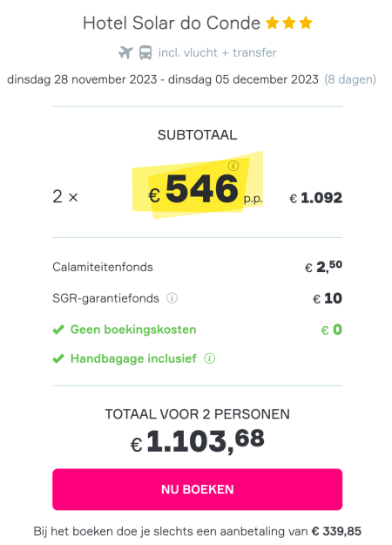This screenshot has width=392, height=545.
Task: Click green checkmark beside Geen boekingskosten
Action: coord(58,330)
